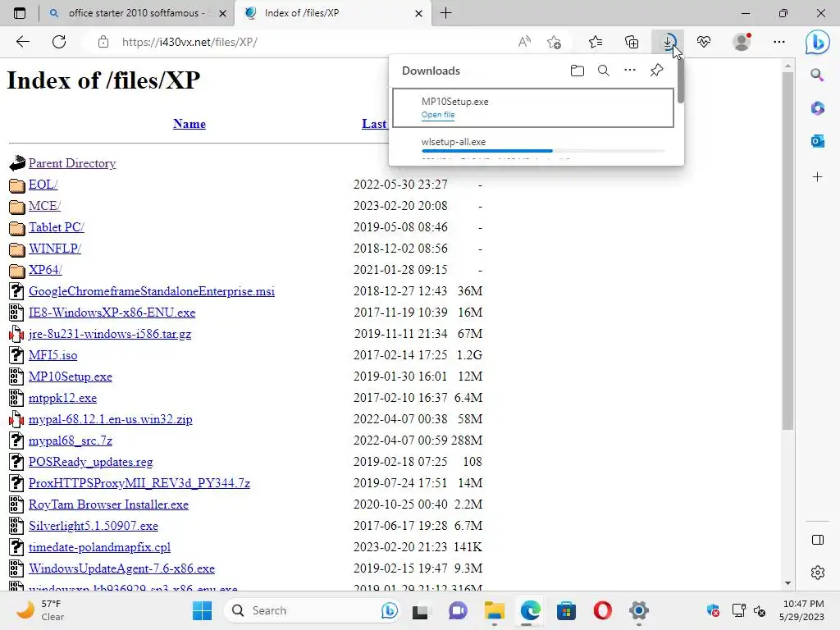
Task: Download POSReady_updates.reg
Action: pos(90,462)
